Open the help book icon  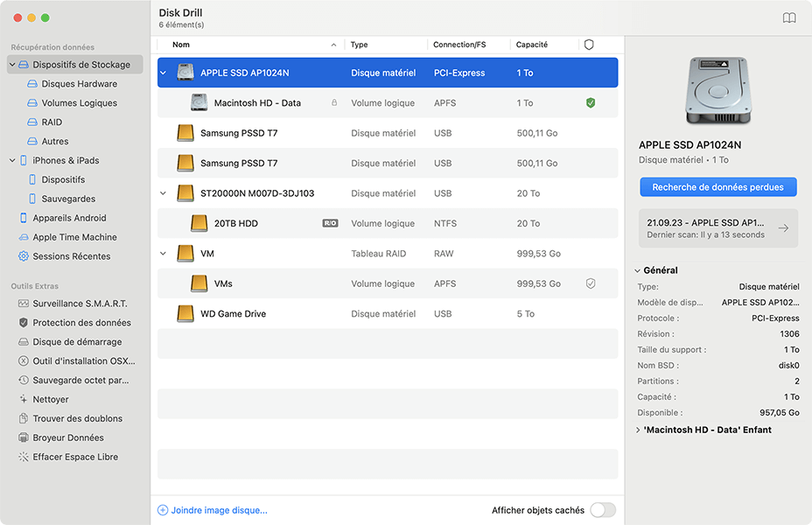(788, 18)
